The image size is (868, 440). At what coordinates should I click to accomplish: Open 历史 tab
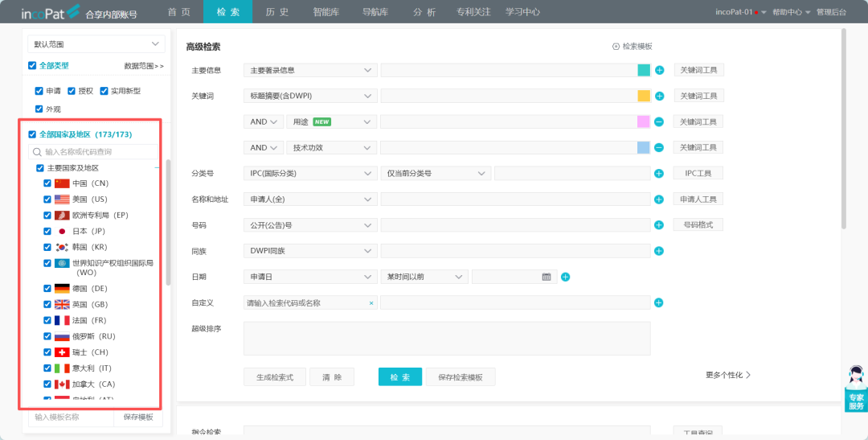(x=276, y=11)
